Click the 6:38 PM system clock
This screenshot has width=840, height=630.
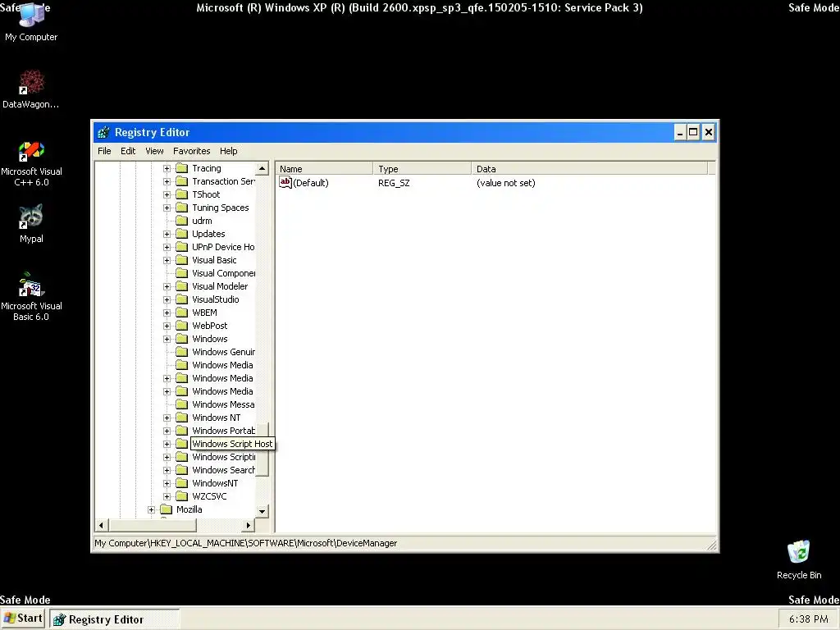pyautogui.click(x=808, y=619)
